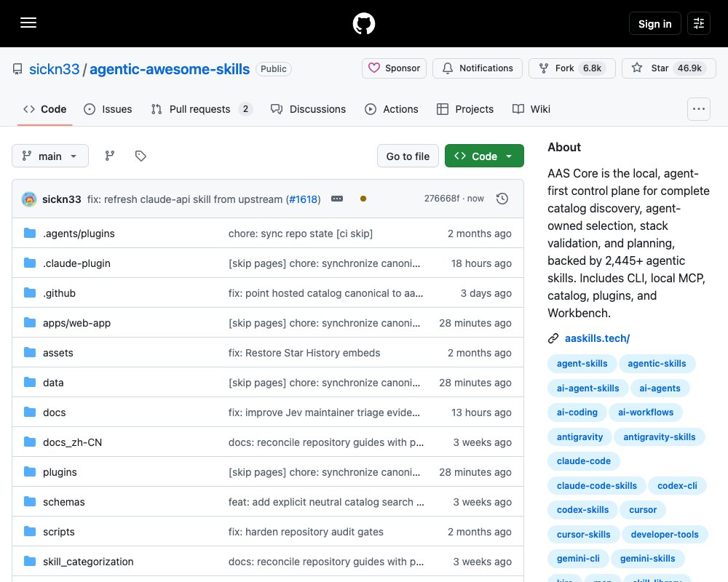Image resolution: width=728 pixels, height=582 pixels.
Task: Open commit history clock icon
Action: [502, 199]
